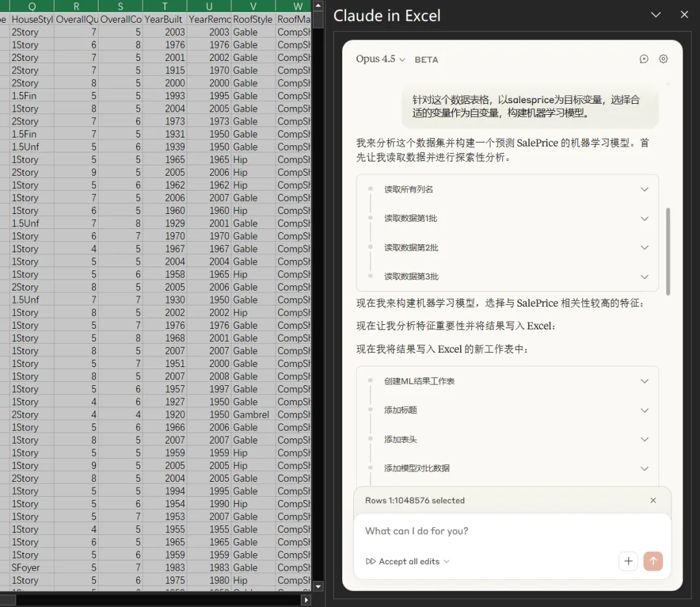This screenshot has height=607, width=700.
Task: Click the horizontal scroll right arrow
Action: pyautogui.click(x=306, y=600)
